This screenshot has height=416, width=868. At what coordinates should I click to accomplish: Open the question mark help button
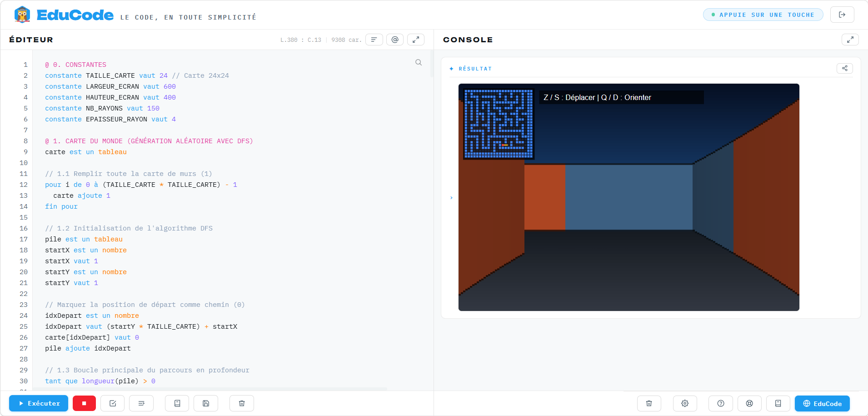click(x=721, y=403)
